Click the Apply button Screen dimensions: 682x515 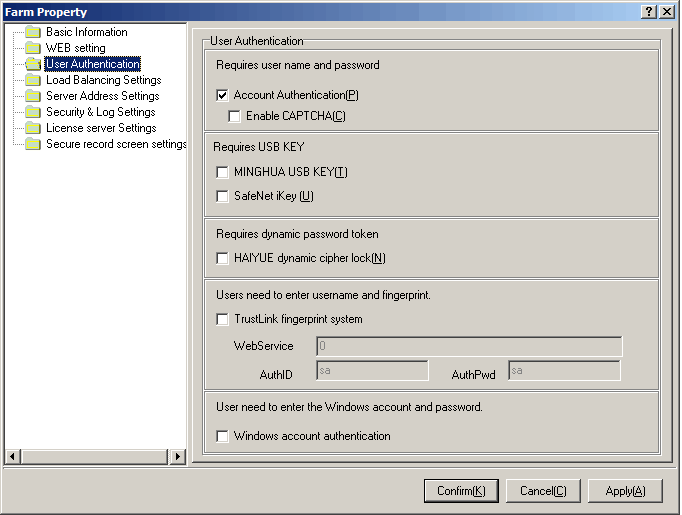point(625,491)
